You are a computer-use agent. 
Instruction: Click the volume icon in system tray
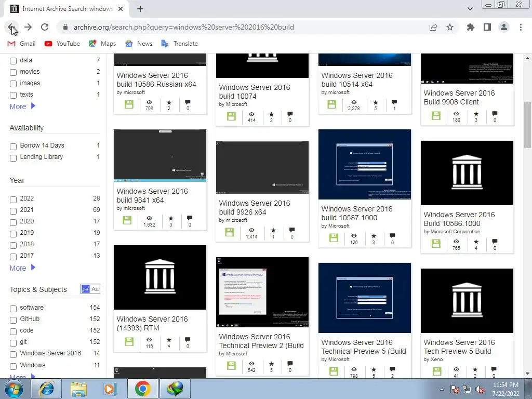click(x=480, y=389)
